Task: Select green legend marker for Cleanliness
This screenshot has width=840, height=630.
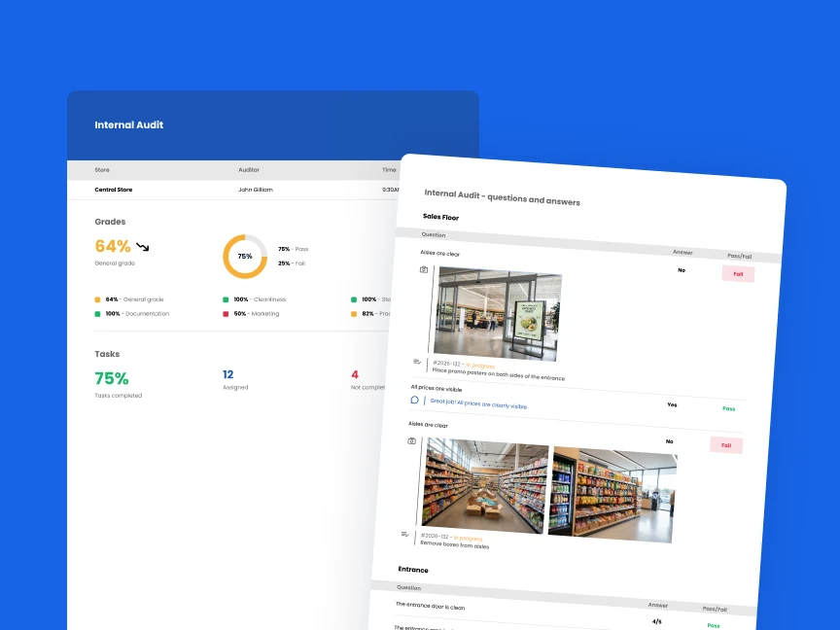Action: [x=227, y=299]
